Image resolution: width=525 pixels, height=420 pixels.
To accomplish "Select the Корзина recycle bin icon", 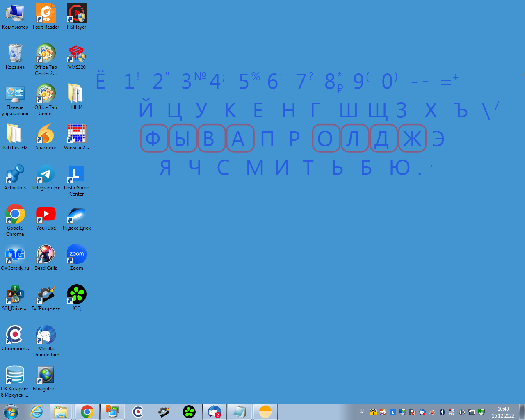I will 15,57.
